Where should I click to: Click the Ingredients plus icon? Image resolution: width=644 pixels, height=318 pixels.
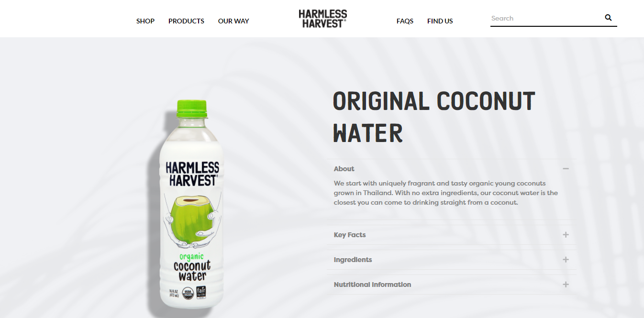pos(566,260)
